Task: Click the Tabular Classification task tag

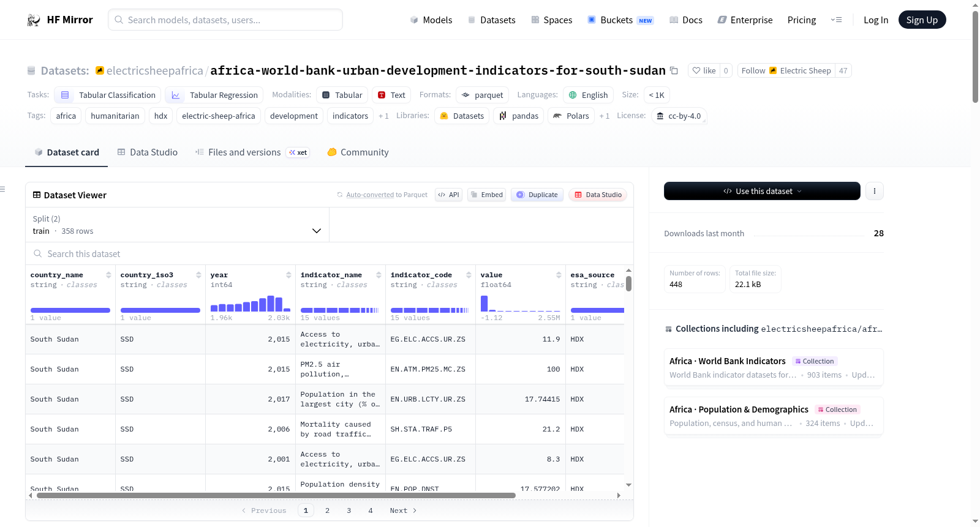Action: pos(108,95)
